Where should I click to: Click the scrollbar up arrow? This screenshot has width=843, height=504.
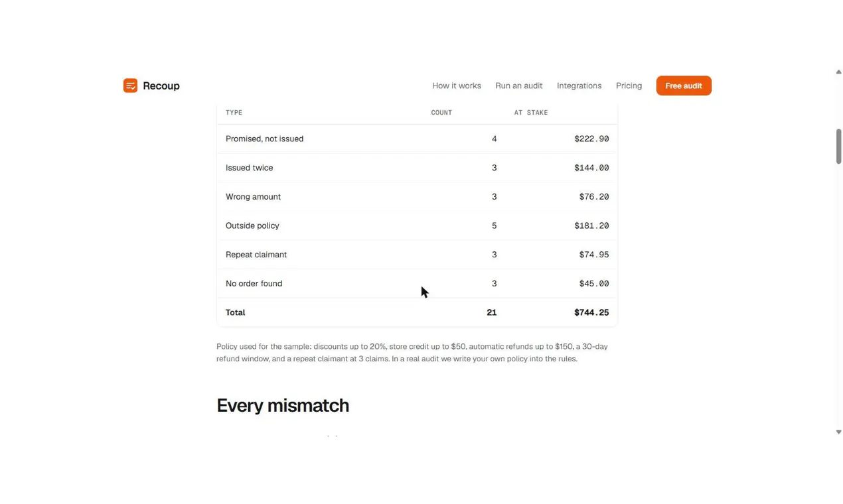pyautogui.click(x=838, y=72)
